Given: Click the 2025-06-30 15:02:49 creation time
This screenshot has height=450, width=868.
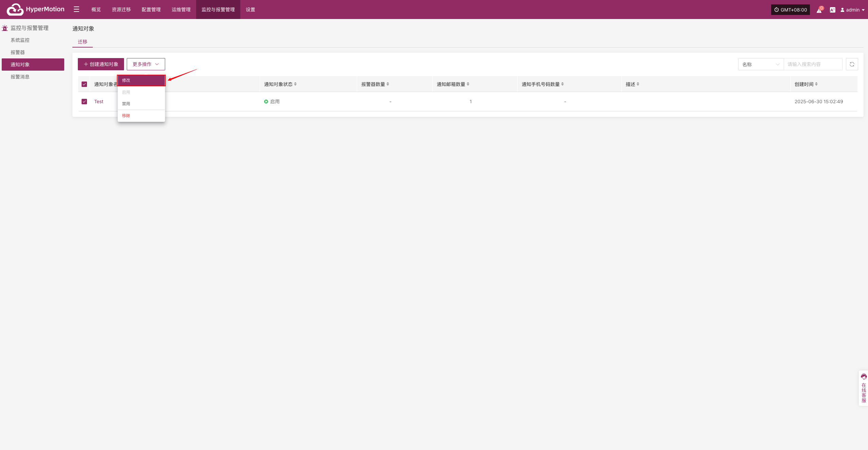Looking at the screenshot, I should [819, 102].
